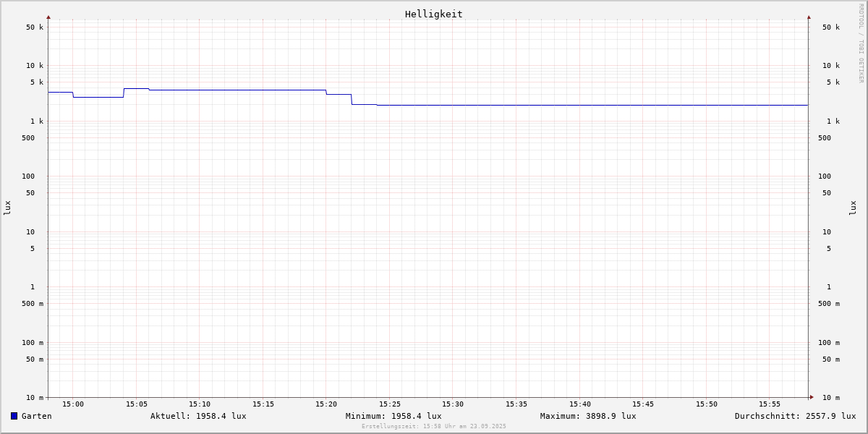The image size is (868, 434).
Task: Select the value Minimum: 1958.4 lux
Action: 393,416
